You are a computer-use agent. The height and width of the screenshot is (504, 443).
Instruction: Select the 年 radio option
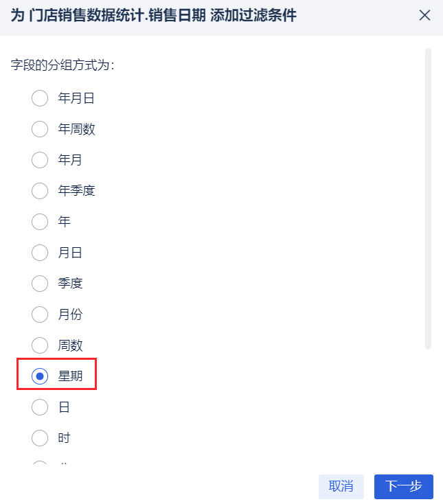point(40,222)
